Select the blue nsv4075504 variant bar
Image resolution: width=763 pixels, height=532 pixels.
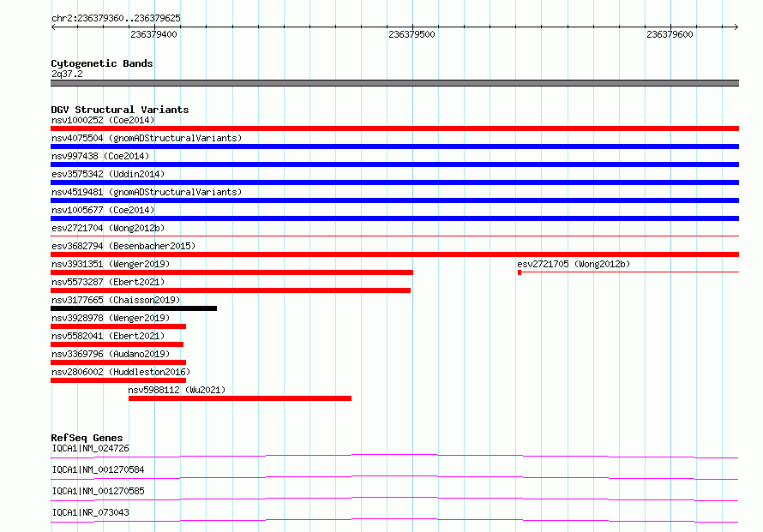pos(394,146)
